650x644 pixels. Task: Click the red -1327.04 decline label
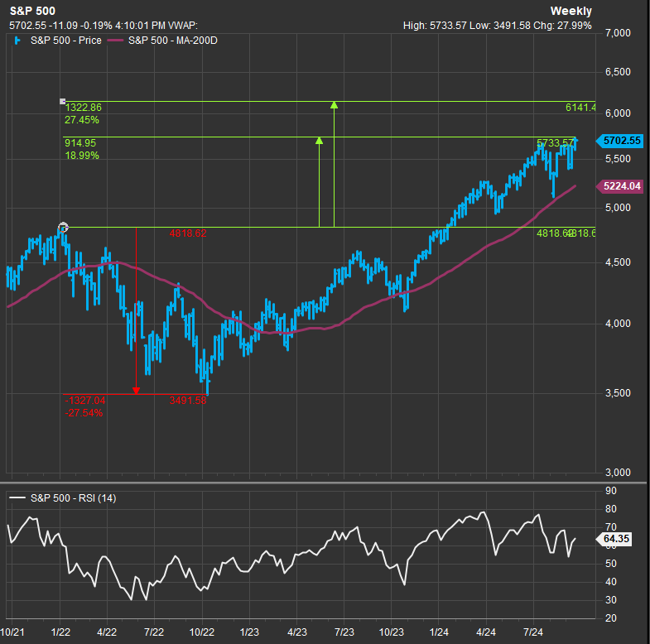click(x=85, y=401)
